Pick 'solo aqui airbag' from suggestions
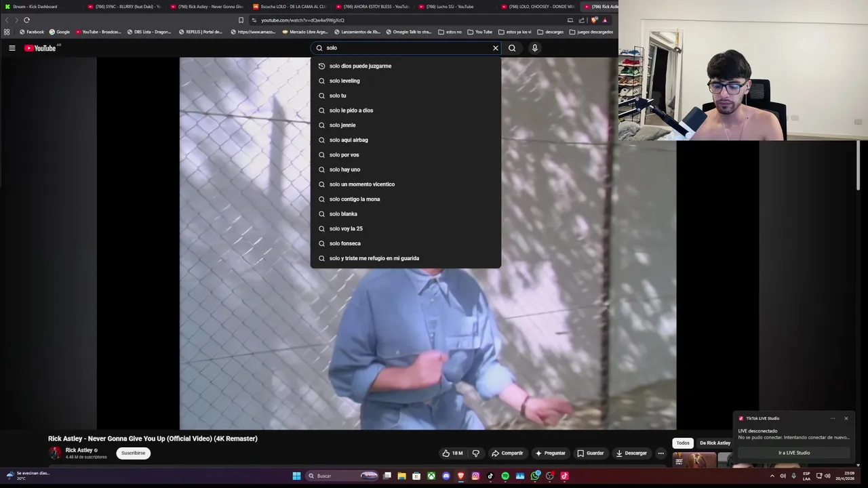This screenshot has height=488, width=868. (x=406, y=140)
